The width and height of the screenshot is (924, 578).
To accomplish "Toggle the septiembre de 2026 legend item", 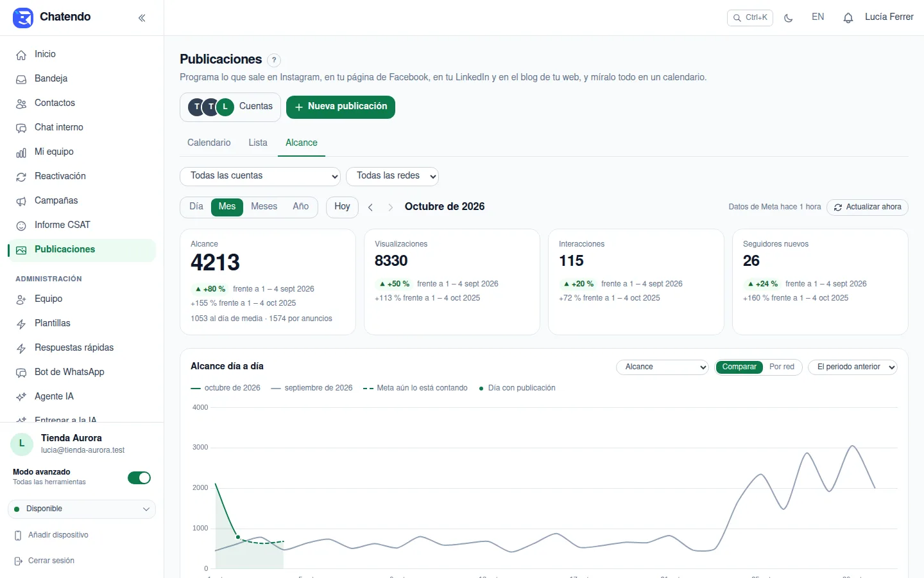I will coord(312,388).
